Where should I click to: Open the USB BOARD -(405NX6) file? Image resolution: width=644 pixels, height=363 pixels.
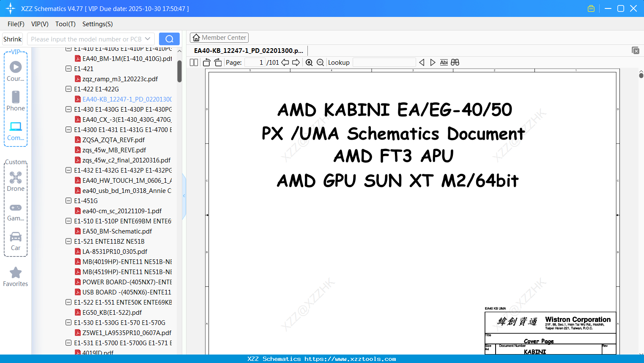tap(127, 292)
